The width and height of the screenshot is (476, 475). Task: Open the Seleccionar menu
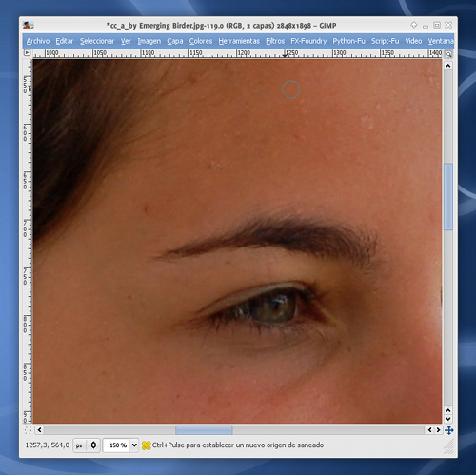[x=97, y=41]
